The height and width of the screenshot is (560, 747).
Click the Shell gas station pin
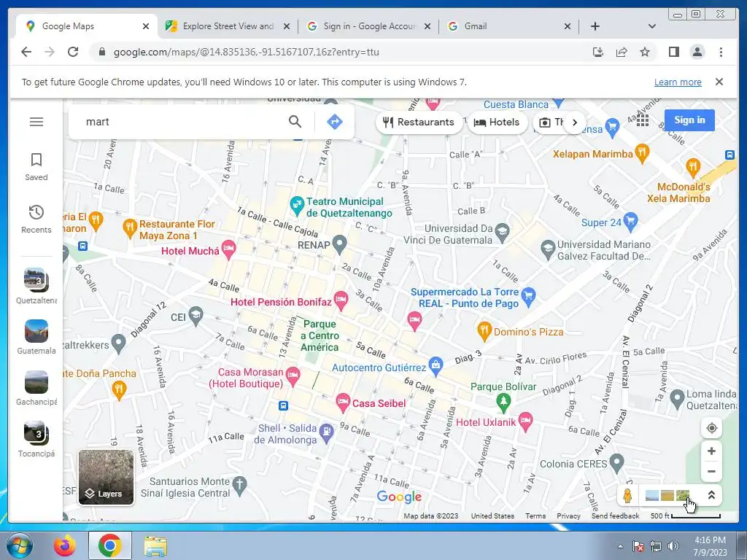click(326, 433)
